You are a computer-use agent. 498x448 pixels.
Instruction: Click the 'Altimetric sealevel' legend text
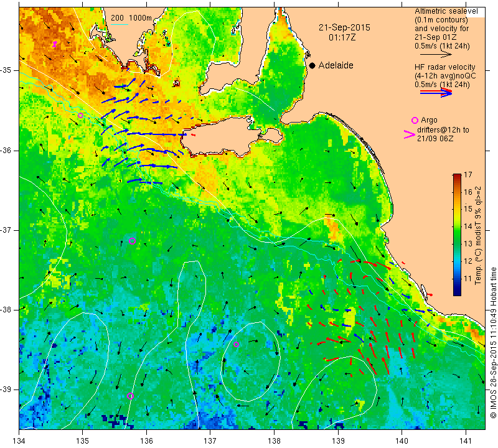[446, 11]
